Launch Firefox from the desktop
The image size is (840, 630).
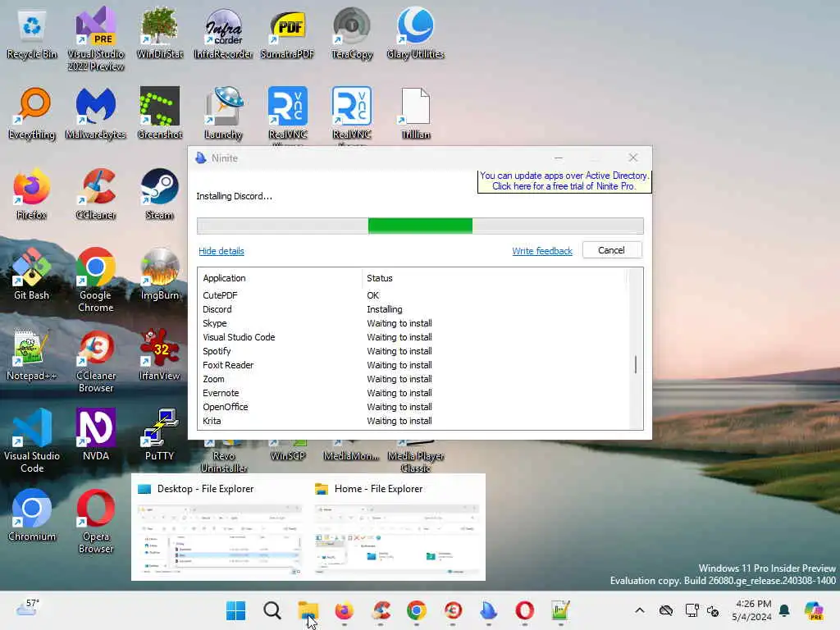click(x=32, y=194)
